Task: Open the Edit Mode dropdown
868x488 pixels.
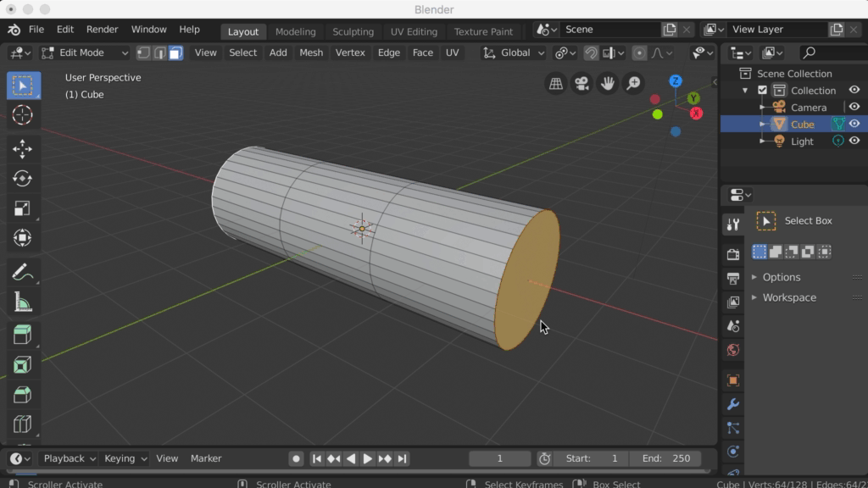Action: point(84,53)
